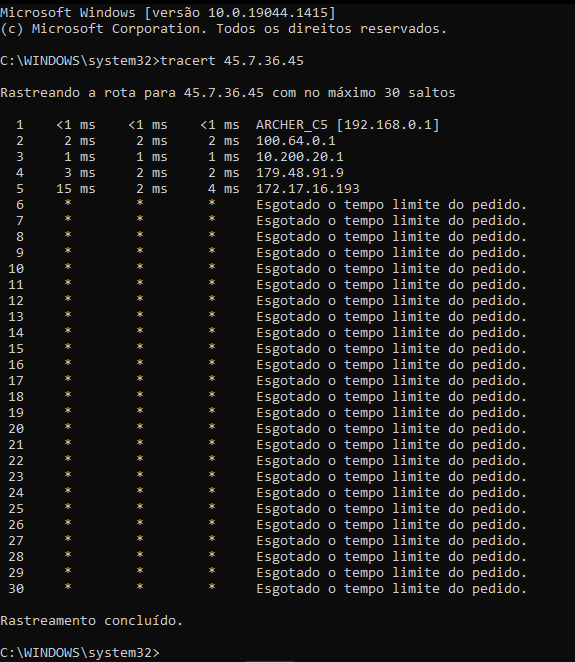Click the Rastreando a rota para line
This screenshot has height=662, width=575.
[x=228, y=92]
